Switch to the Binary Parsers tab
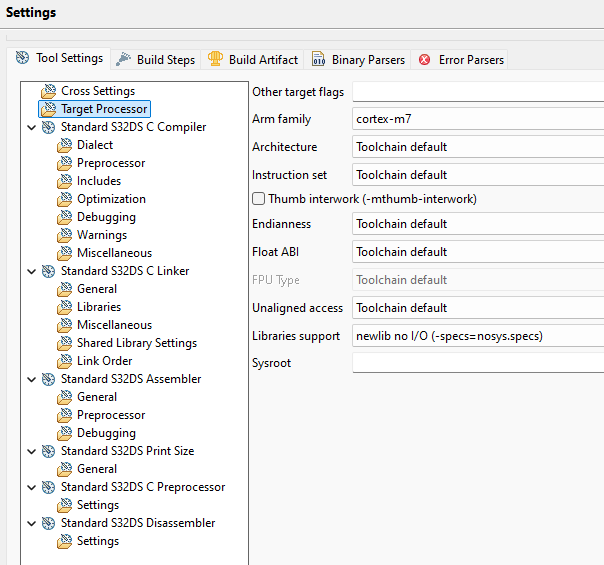Viewport: 604px width, 565px height. [358, 60]
